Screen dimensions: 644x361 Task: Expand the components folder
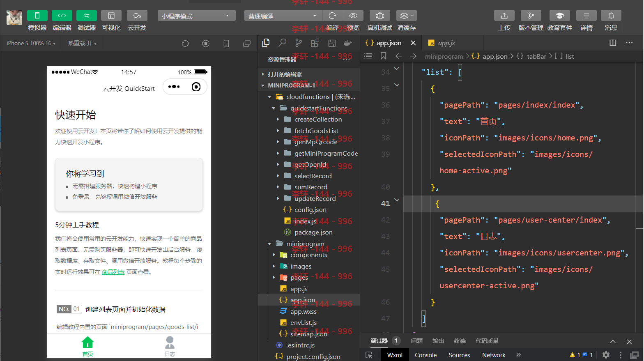308,255
